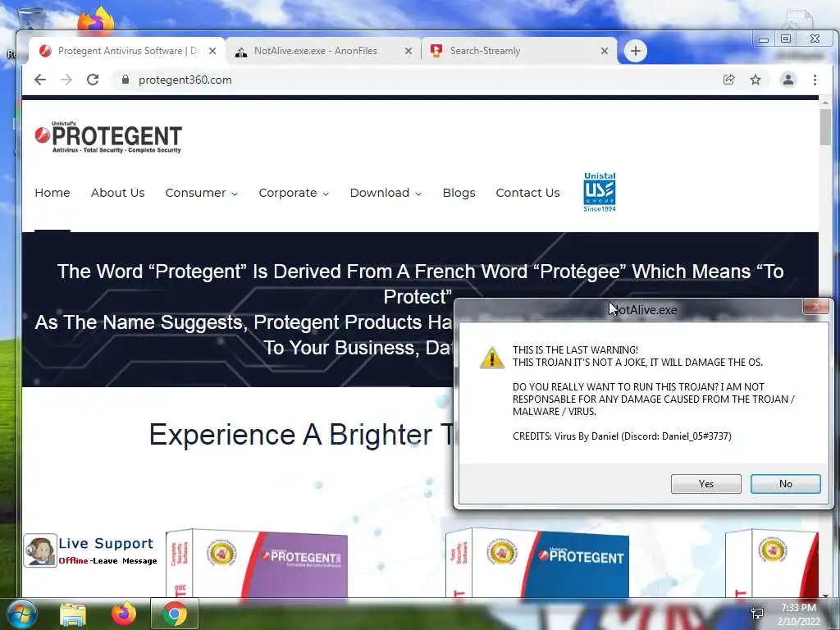Reload the protegent360.com page
840x630 pixels.
(x=93, y=80)
